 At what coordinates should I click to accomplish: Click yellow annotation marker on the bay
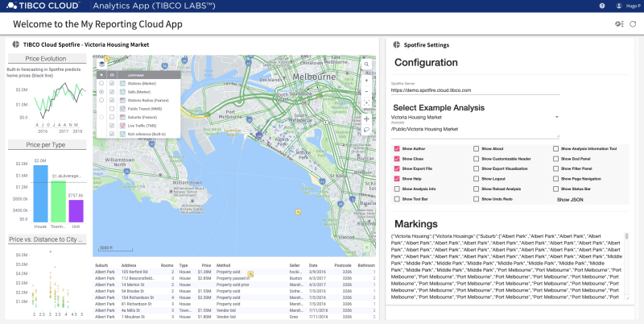click(298, 212)
